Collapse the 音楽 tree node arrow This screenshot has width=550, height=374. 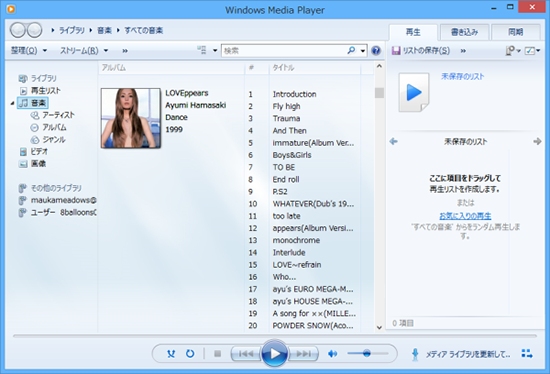pyautogui.click(x=12, y=103)
